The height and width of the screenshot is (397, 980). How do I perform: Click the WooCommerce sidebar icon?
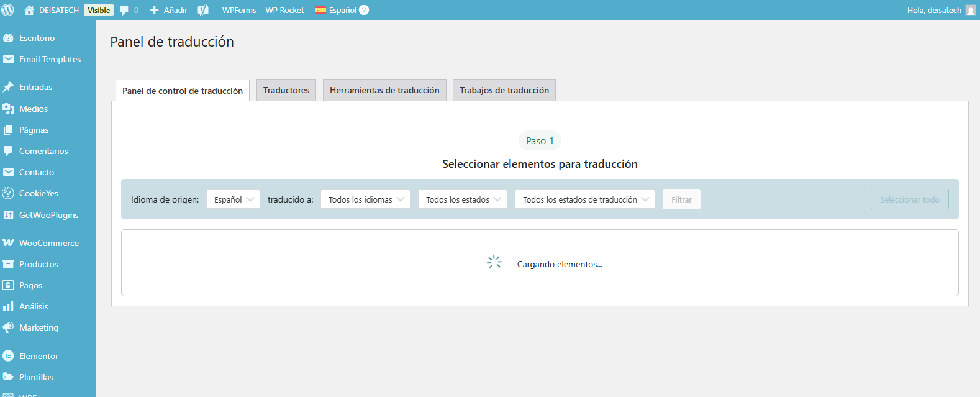[8, 243]
